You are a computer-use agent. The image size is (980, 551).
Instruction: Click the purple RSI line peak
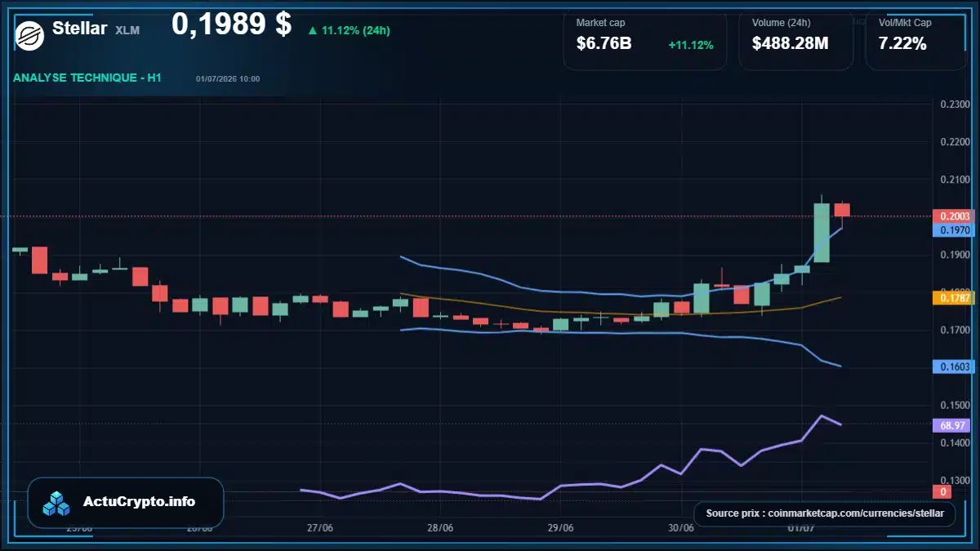coord(822,415)
